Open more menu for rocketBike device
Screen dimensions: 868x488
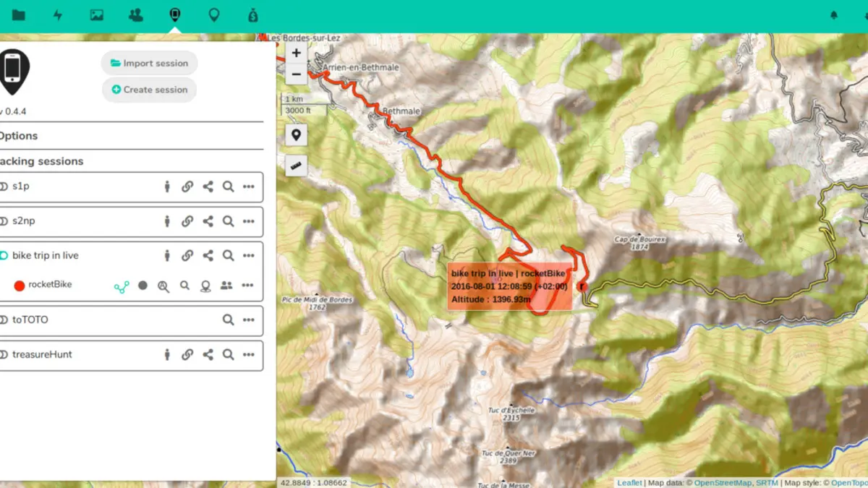248,286
